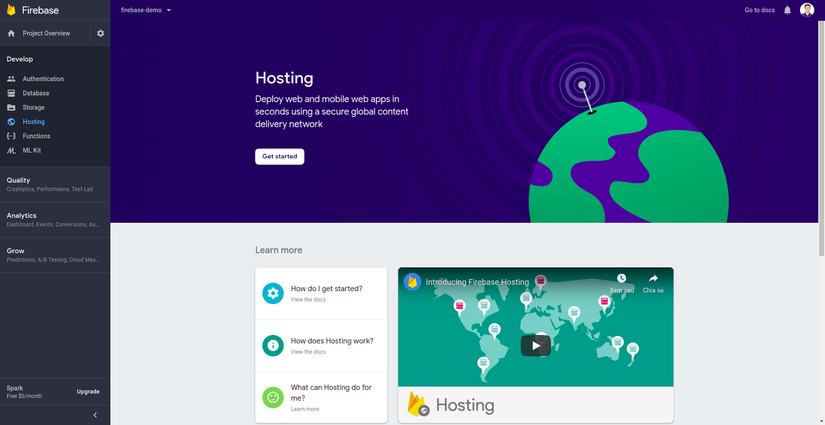The image size is (825, 425).
Task: Open project settings gear icon
Action: [x=100, y=33]
